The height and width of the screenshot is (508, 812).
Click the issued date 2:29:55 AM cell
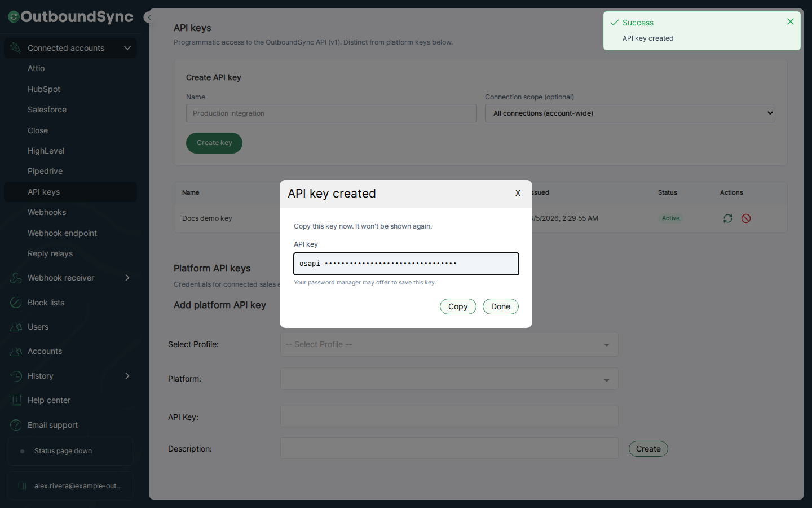tap(566, 218)
